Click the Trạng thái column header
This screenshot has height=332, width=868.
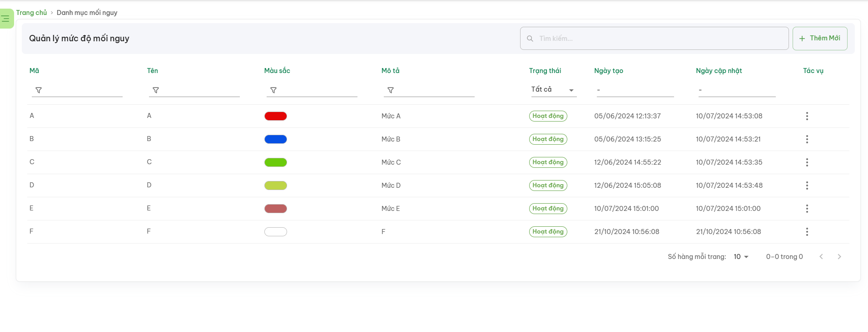(545, 71)
